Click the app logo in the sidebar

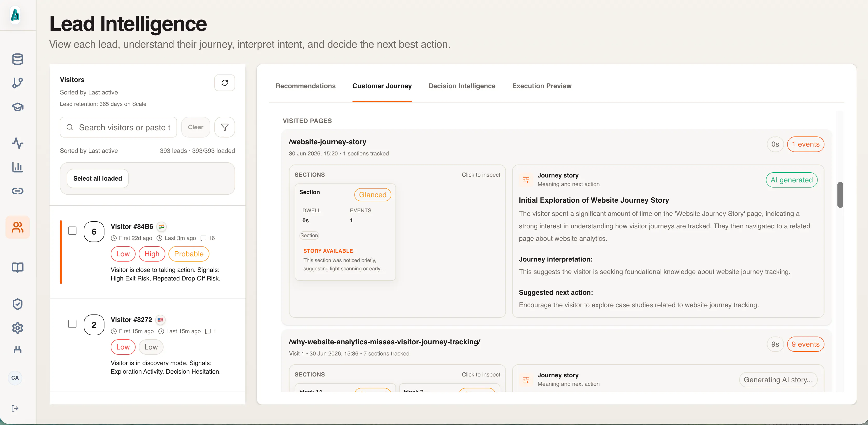coord(16,15)
